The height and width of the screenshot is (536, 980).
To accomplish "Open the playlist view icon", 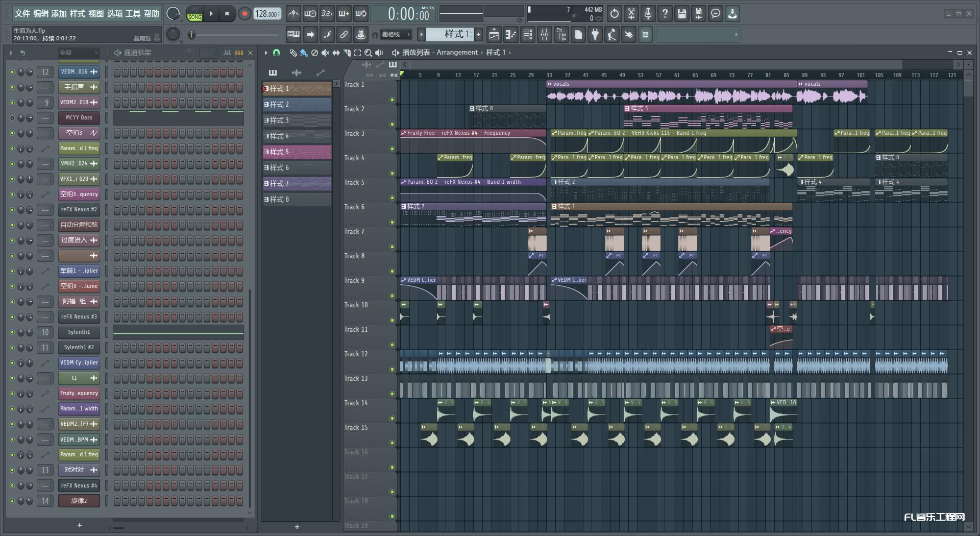I will pos(494,35).
